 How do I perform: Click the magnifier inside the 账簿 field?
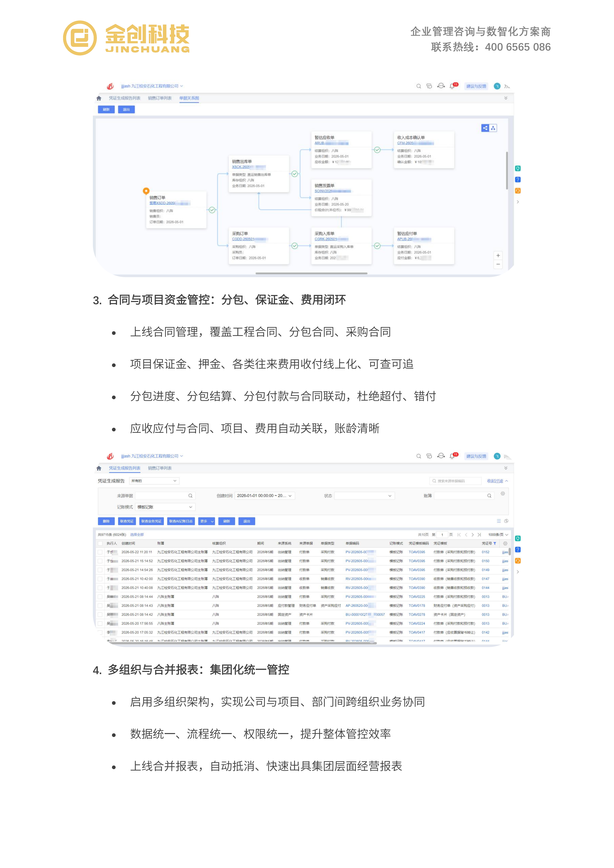489,496
